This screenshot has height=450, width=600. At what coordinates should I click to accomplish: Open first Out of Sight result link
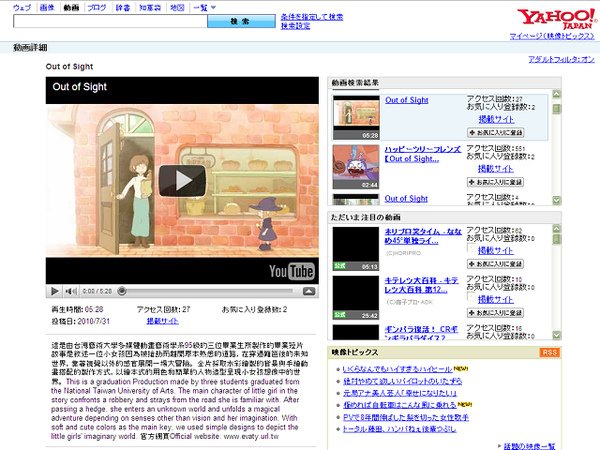coord(406,100)
